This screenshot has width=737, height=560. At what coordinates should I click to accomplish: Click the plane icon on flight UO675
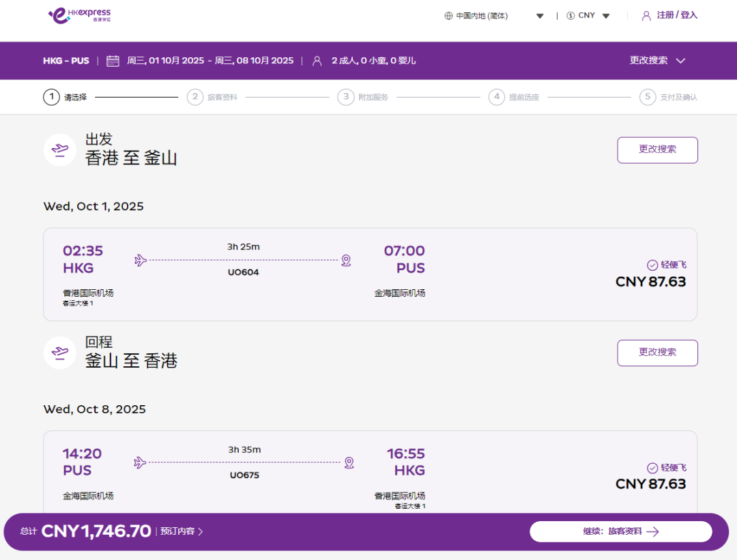[x=140, y=462]
